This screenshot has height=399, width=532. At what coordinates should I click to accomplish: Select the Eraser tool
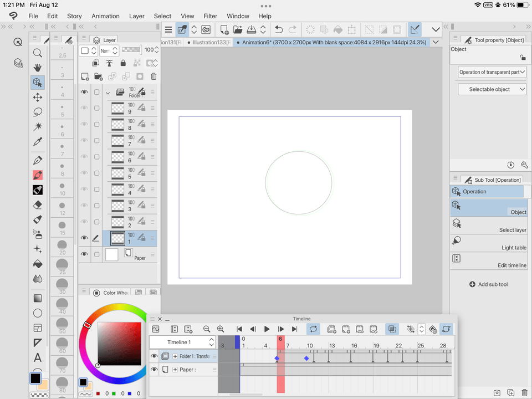(38, 204)
